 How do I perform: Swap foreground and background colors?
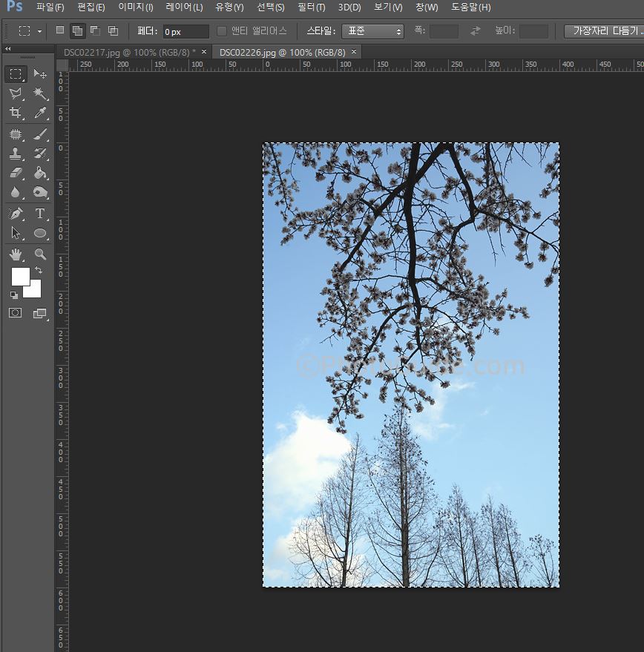click(x=39, y=270)
